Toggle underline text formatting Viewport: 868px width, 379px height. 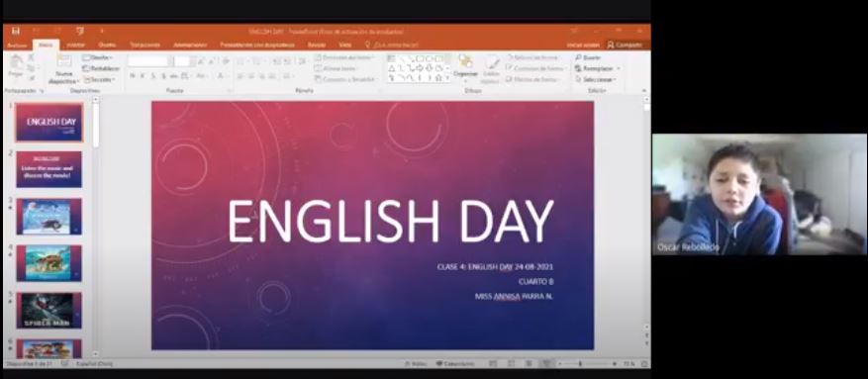pos(152,76)
